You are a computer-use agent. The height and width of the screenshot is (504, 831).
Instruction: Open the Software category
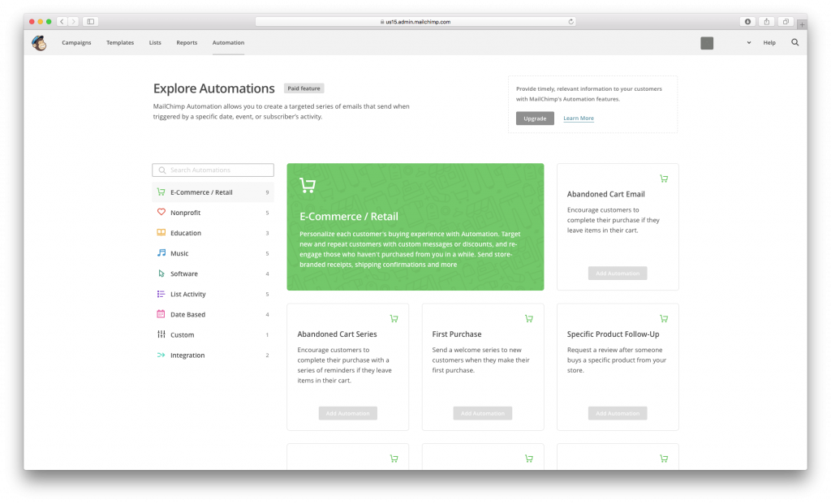click(x=213, y=274)
